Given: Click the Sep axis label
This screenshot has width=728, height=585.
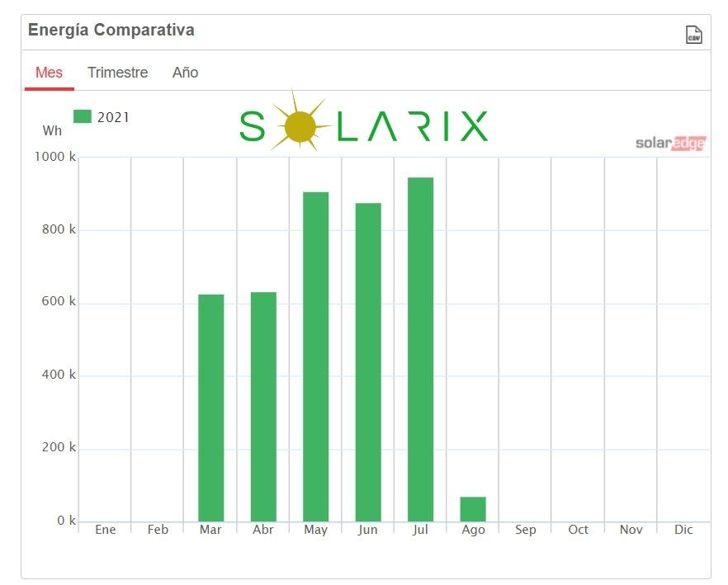Looking at the screenshot, I should point(526,530).
